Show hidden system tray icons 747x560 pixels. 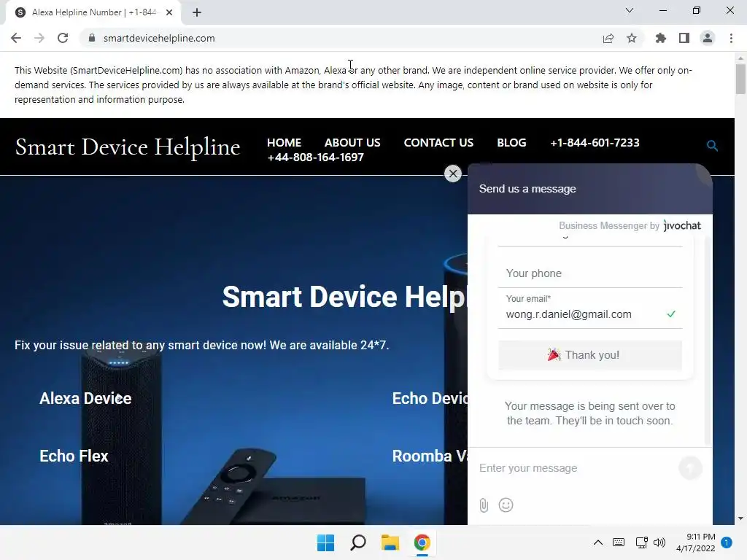(598, 542)
